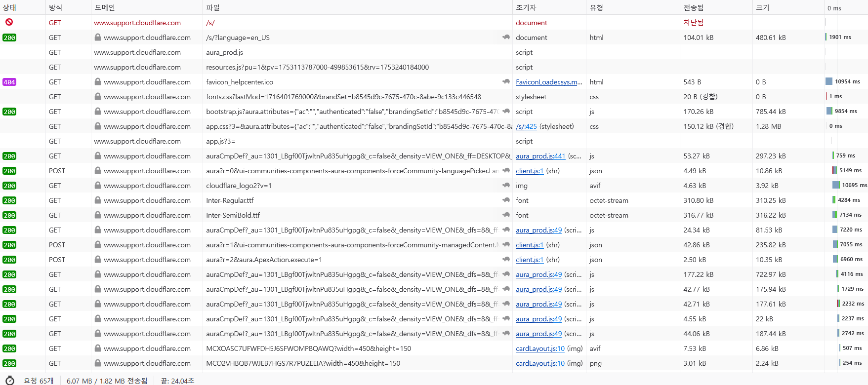
Task: Click the purple 404 status badge
Action: click(x=9, y=82)
